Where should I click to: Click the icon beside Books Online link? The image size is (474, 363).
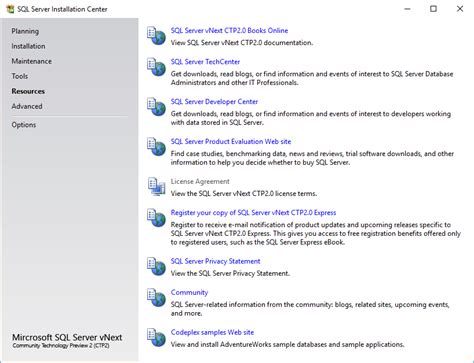coord(156,36)
